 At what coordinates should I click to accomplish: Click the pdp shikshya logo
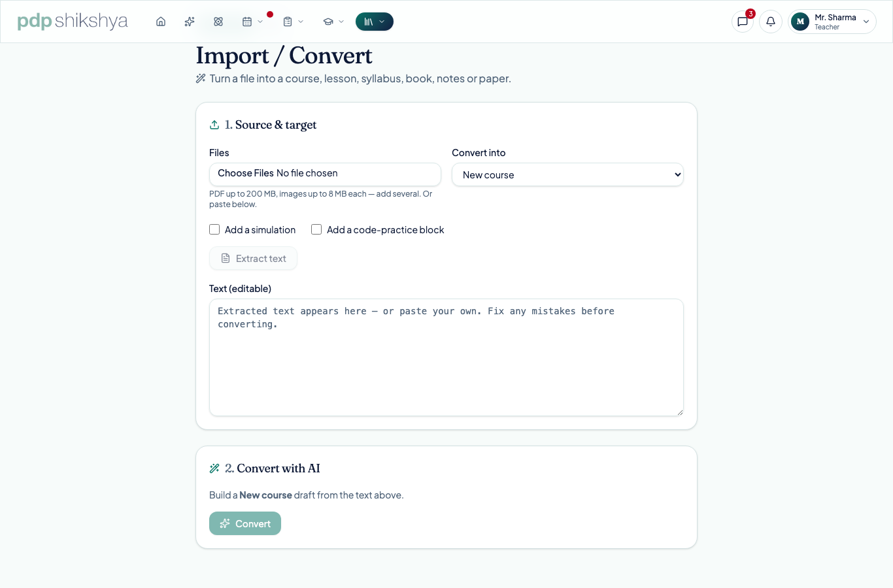(73, 21)
